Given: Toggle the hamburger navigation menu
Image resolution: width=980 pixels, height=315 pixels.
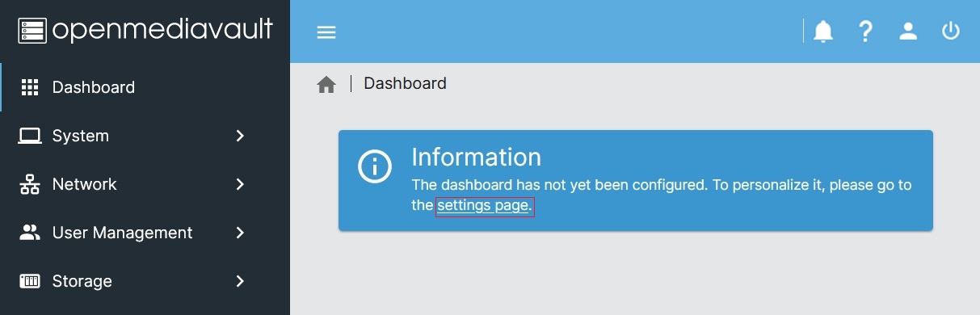Looking at the screenshot, I should (326, 32).
